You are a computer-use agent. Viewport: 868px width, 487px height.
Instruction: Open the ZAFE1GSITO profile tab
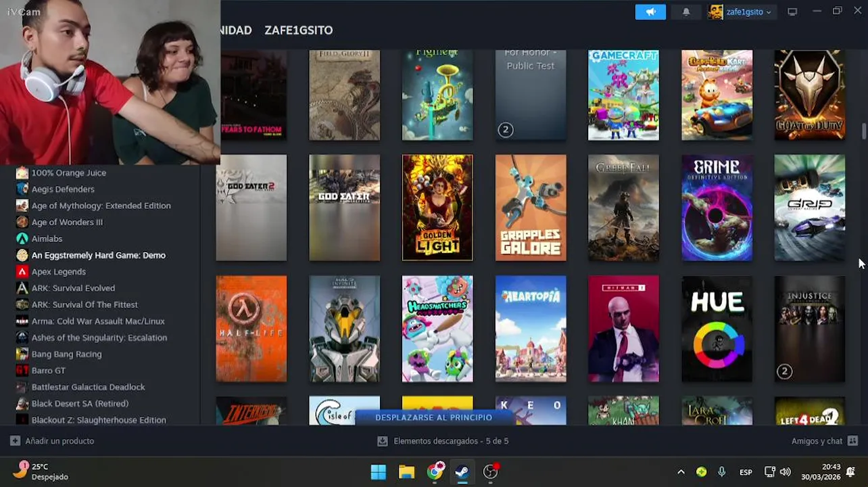click(x=298, y=30)
